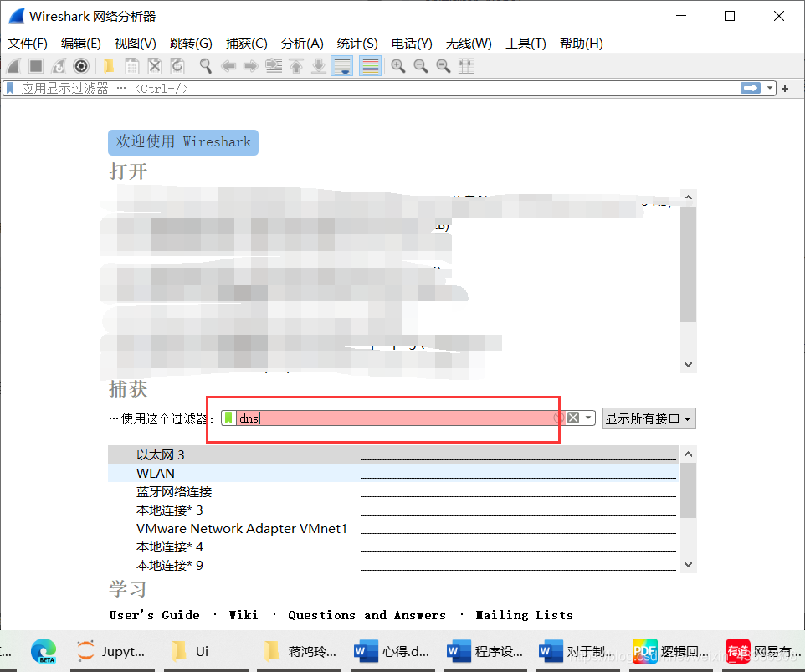This screenshot has height=672, width=805.
Task: Click the go to first packet icon
Action: [297, 66]
